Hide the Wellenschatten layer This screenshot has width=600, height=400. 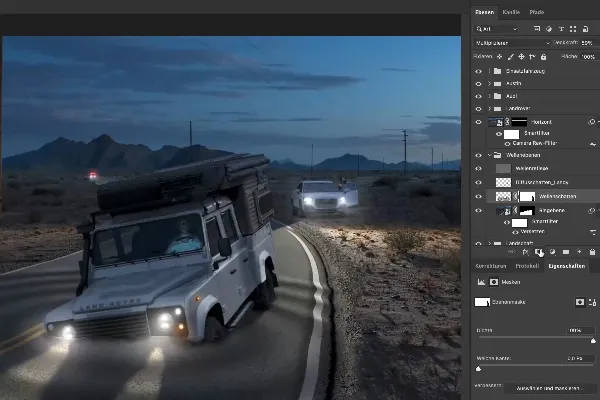pyautogui.click(x=478, y=196)
